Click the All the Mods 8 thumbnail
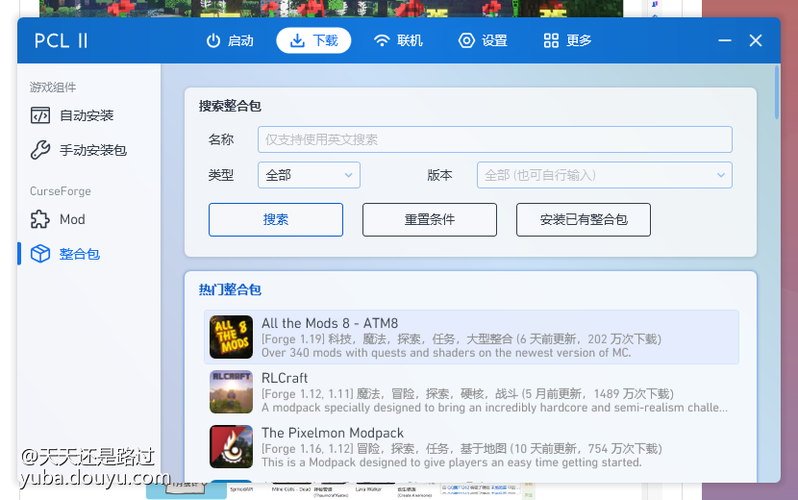Image resolution: width=798 pixels, height=500 pixels. (231, 337)
